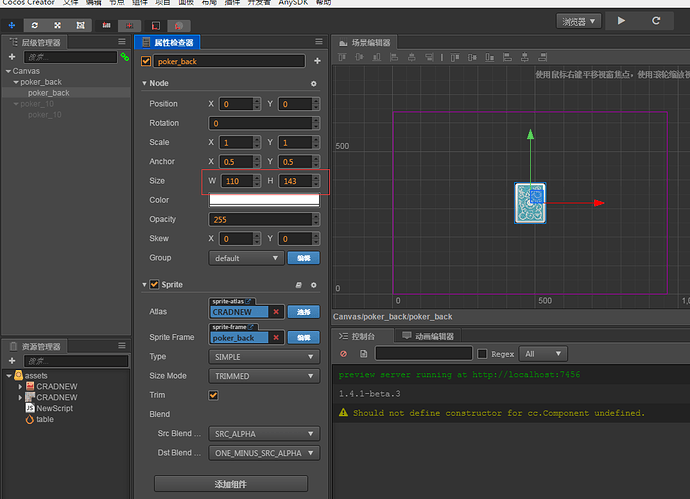
Task: Open the Src Blend dropdown
Action: click(x=264, y=434)
